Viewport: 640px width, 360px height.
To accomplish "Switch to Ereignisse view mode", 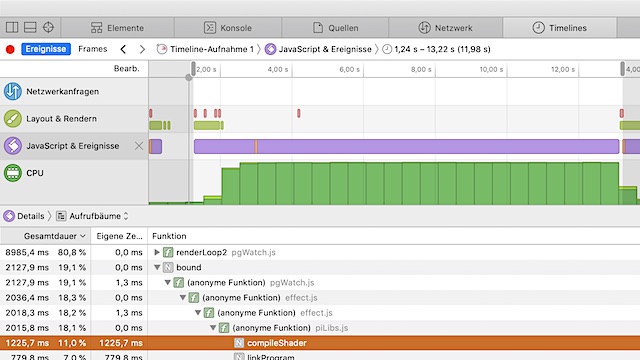I will [x=46, y=49].
